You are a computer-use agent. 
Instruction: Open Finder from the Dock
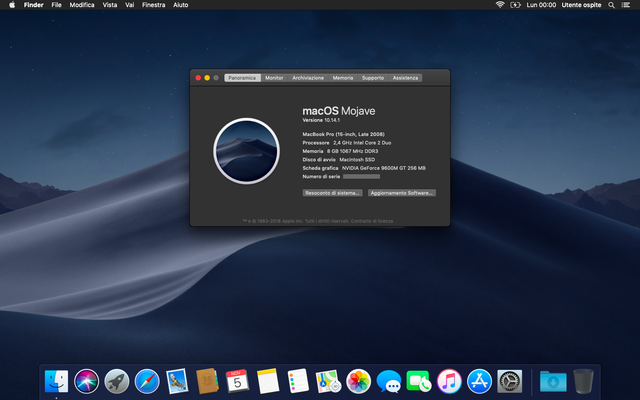[x=56, y=381]
